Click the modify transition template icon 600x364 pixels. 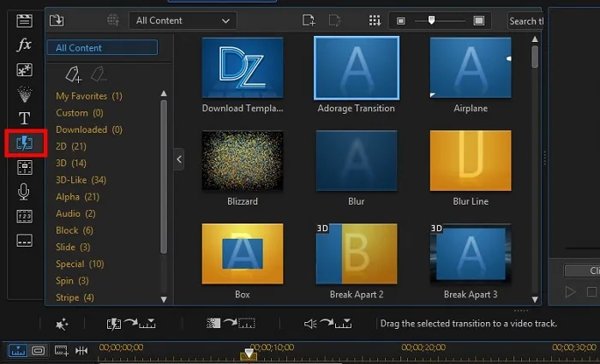pyautogui.click(x=335, y=21)
